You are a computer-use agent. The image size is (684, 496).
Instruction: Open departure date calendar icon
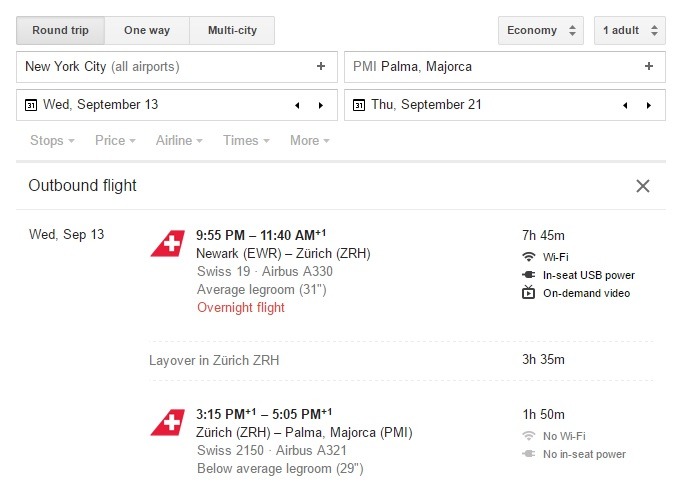click(31, 105)
